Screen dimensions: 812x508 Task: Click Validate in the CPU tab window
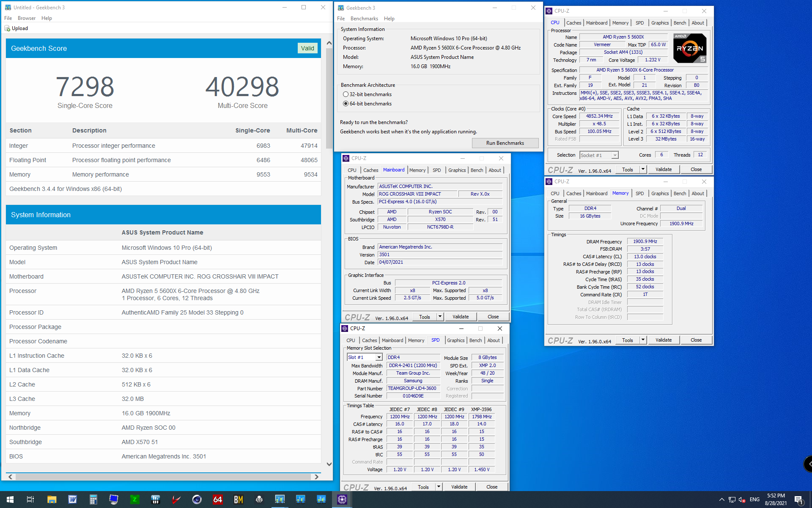[x=664, y=169]
